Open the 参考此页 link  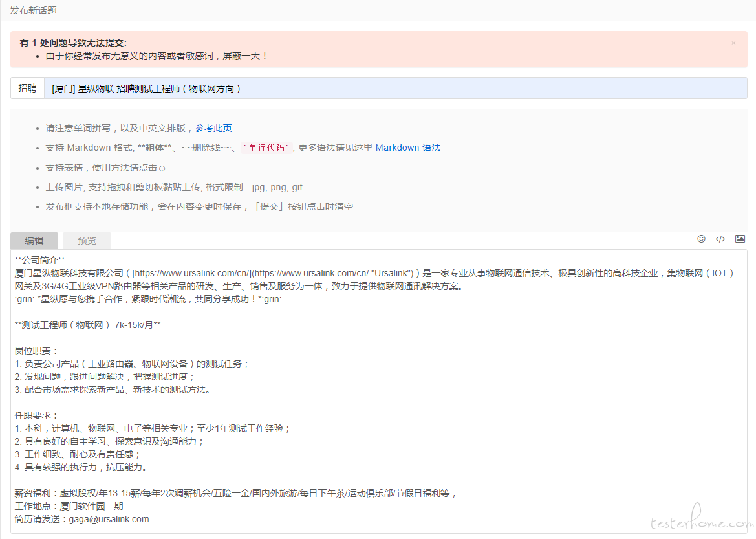(x=213, y=128)
